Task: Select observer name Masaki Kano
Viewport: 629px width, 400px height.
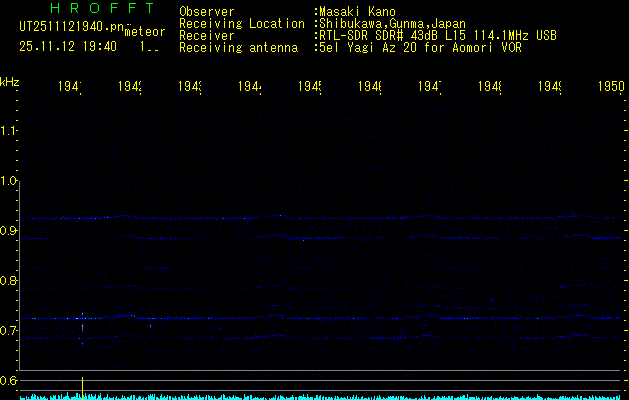Action: pos(355,11)
